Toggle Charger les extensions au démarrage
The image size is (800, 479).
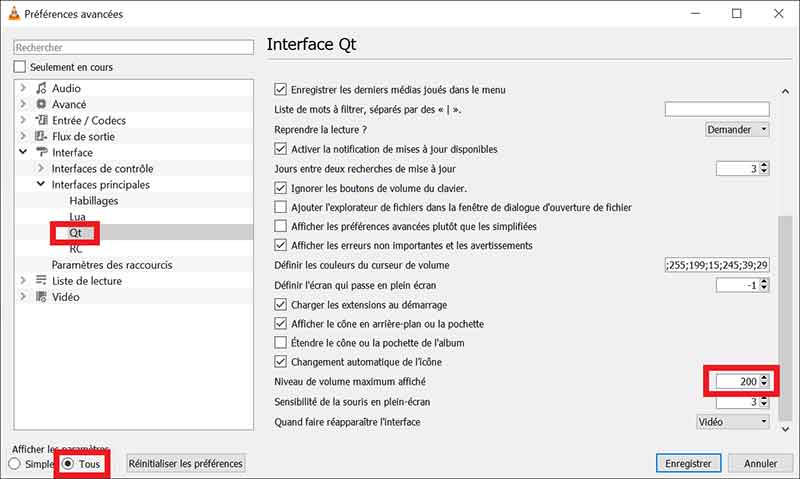coord(280,305)
